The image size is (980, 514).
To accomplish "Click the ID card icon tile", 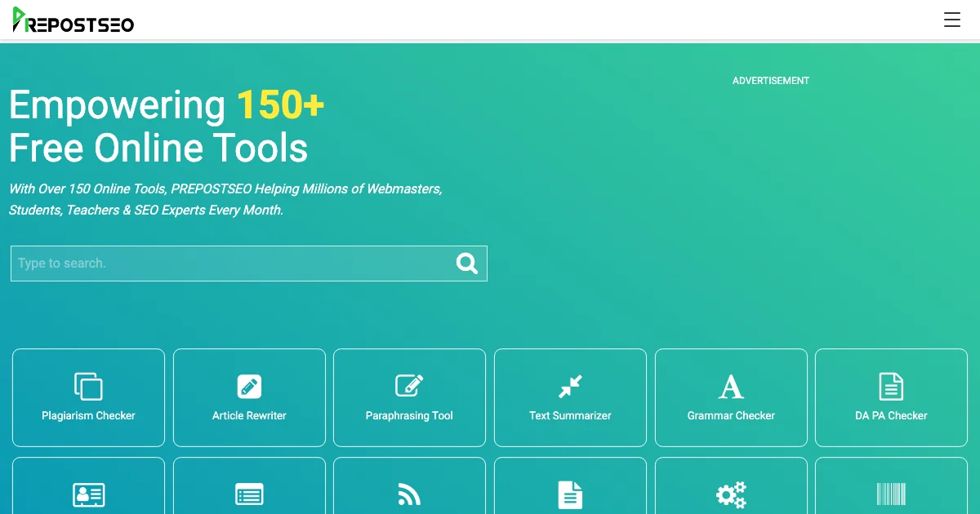I will coord(88,485).
